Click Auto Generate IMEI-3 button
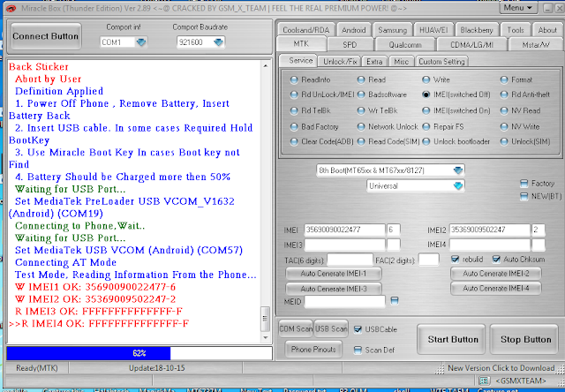The width and height of the screenshot is (565, 392). tap(334, 289)
